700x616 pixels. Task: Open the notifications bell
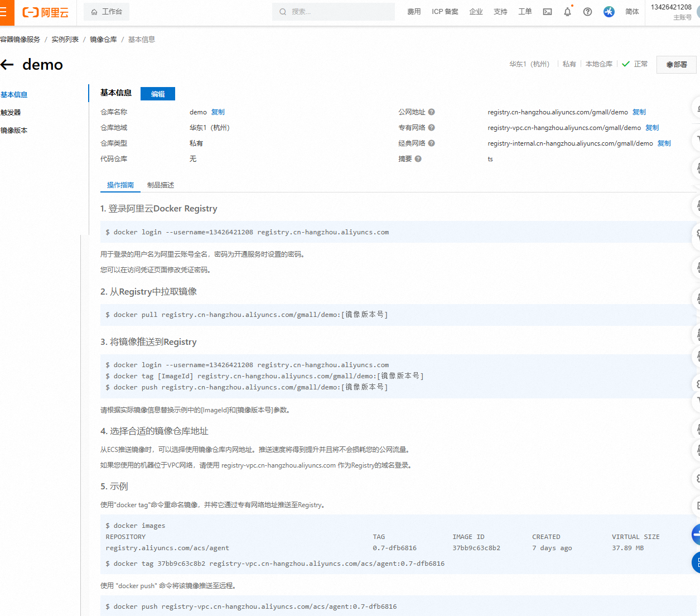pos(568,12)
